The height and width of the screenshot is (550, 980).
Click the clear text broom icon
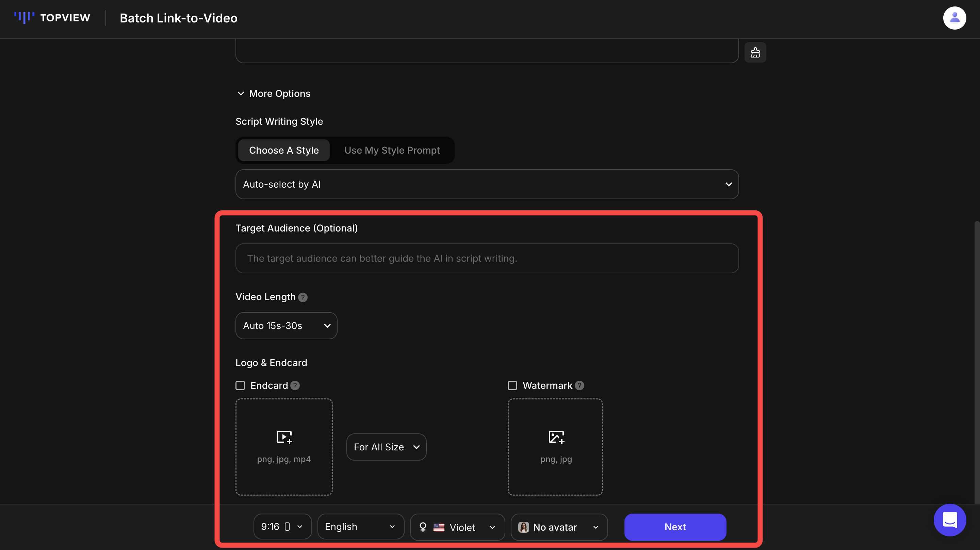tap(755, 52)
